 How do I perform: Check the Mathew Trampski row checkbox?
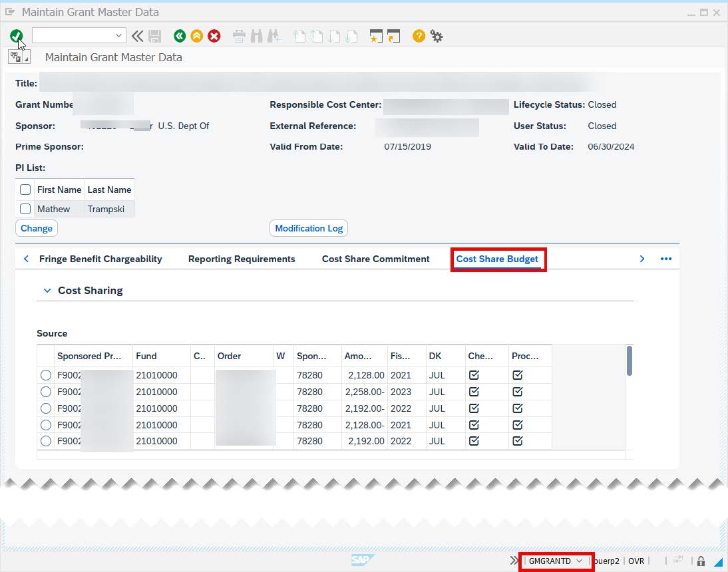[x=25, y=209]
